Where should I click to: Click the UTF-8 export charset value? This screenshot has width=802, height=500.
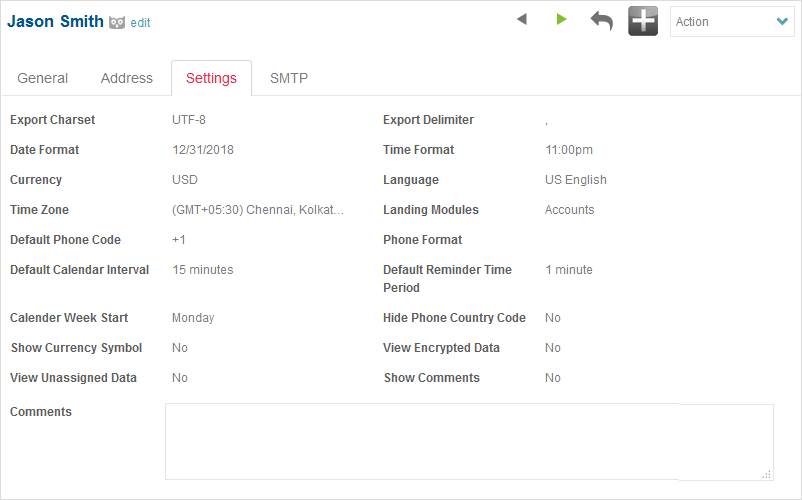(189, 120)
